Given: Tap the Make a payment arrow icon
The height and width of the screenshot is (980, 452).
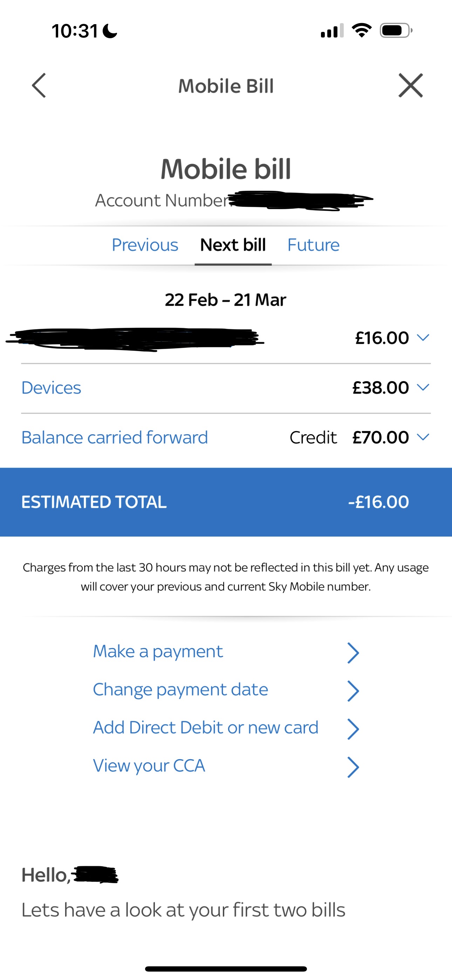Looking at the screenshot, I should pyautogui.click(x=353, y=653).
